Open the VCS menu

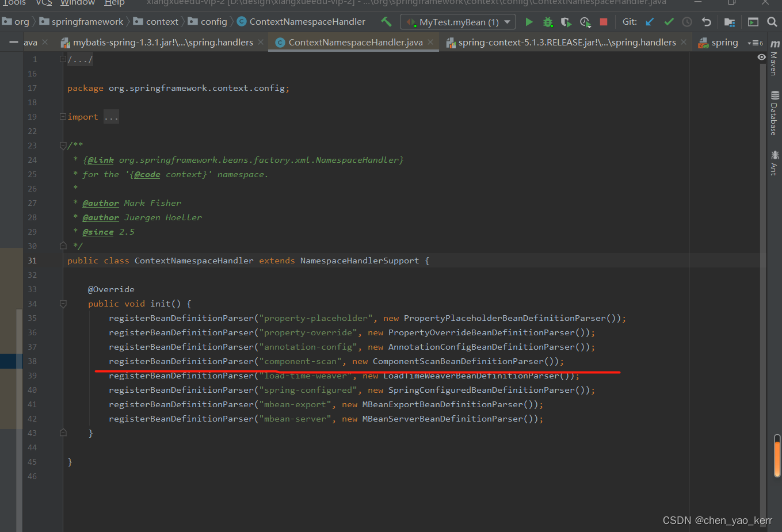pyautogui.click(x=44, y=3)
